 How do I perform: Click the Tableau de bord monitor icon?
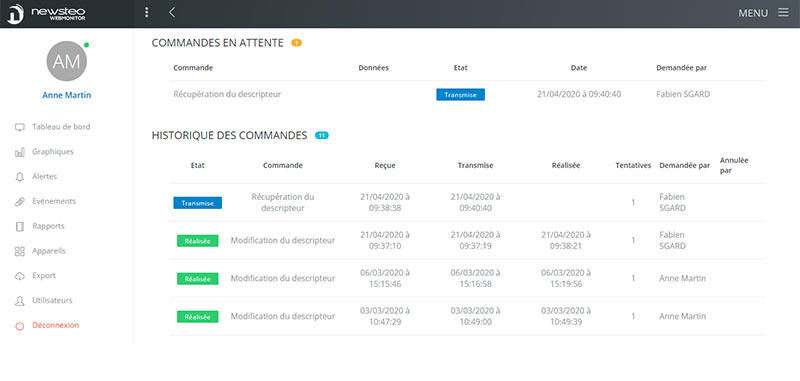[20, 128]
